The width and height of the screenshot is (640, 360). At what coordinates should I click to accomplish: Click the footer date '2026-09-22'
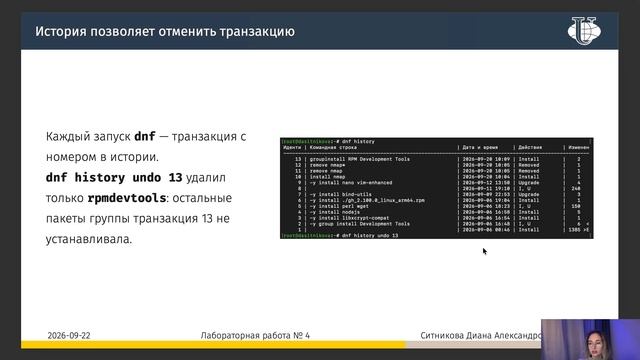click(69, 336)
